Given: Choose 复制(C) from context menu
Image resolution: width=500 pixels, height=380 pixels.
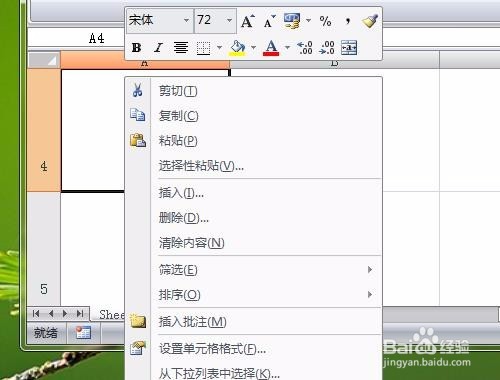Looking at the screenshot, I should pos(253,116).
